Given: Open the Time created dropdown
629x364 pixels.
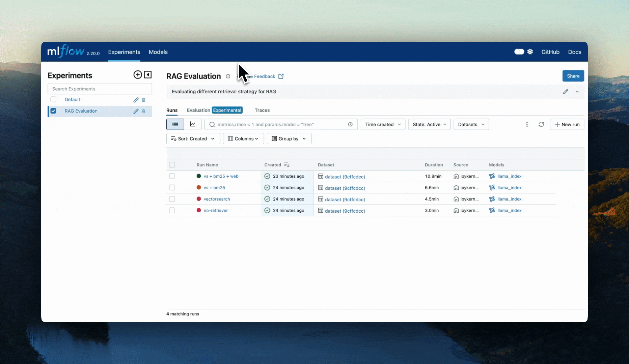Looking at the screenshot, I should pos(383,124).
